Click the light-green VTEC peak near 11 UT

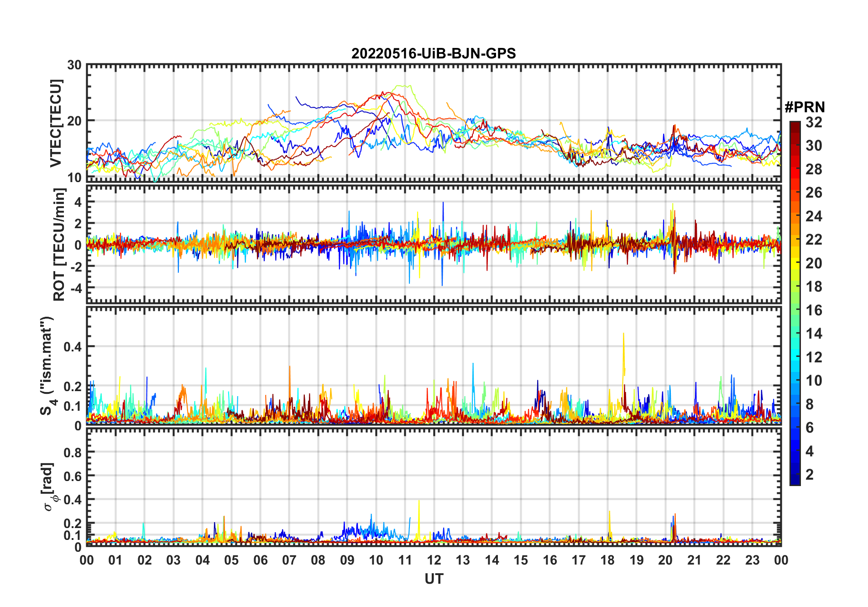click(x=404, y=86)
